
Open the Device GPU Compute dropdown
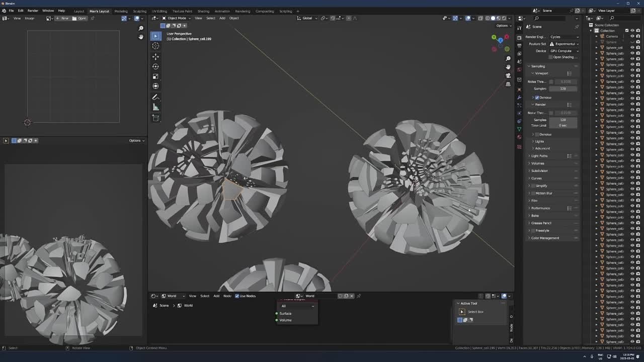pos(563,51)
